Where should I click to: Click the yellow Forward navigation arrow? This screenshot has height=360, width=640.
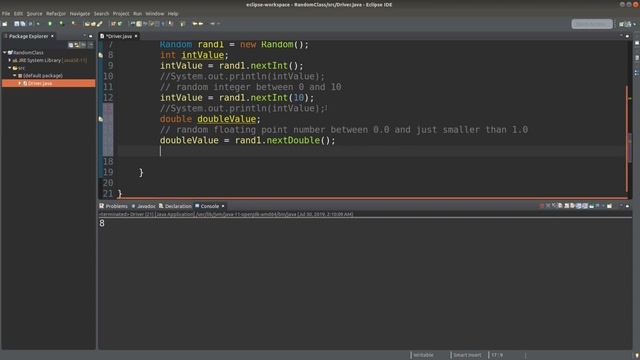pyautogui.click(x=201, y=24)
